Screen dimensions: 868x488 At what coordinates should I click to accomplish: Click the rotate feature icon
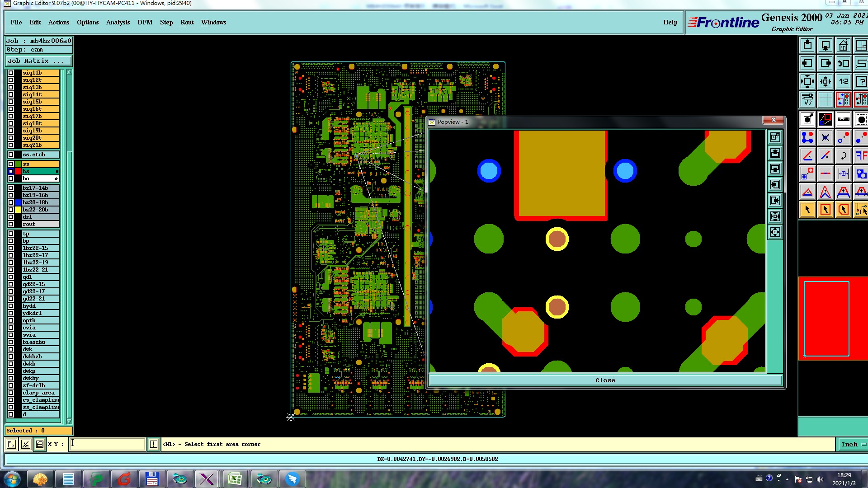coord(843,156)
